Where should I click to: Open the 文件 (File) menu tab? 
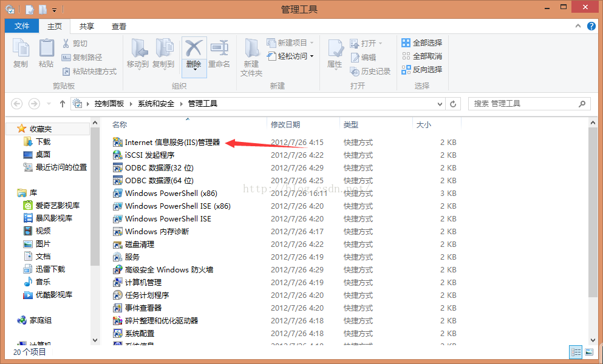pos(22,25)
